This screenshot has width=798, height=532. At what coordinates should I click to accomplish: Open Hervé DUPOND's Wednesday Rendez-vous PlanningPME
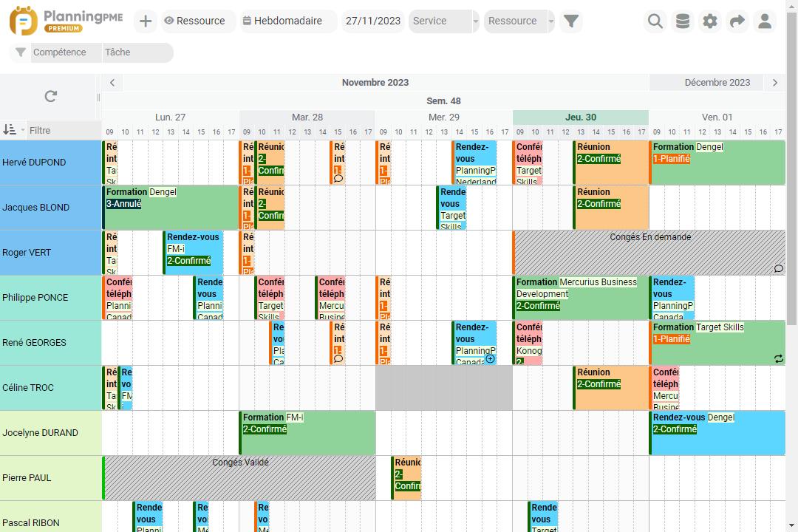pos(474,163)
